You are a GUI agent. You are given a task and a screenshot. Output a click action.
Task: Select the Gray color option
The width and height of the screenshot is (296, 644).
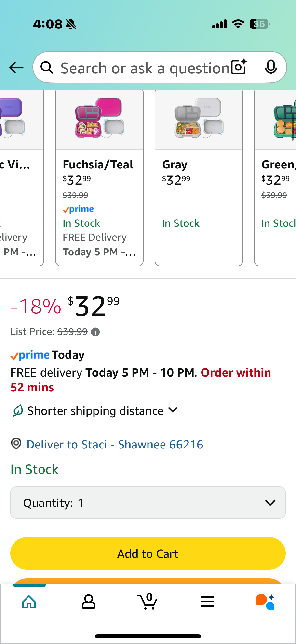coord(199,178)
